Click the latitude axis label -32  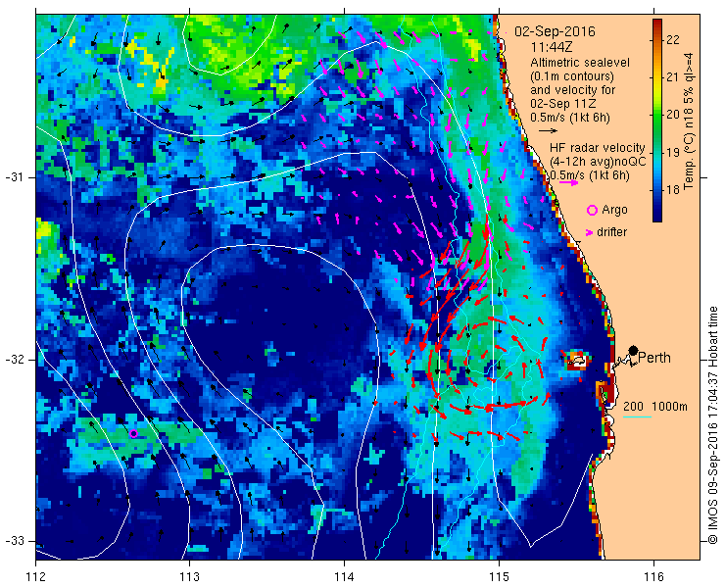[13, 360]
